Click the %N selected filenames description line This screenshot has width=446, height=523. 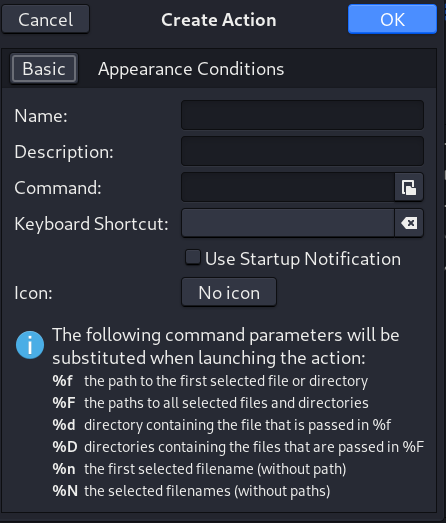click(191, 491)
